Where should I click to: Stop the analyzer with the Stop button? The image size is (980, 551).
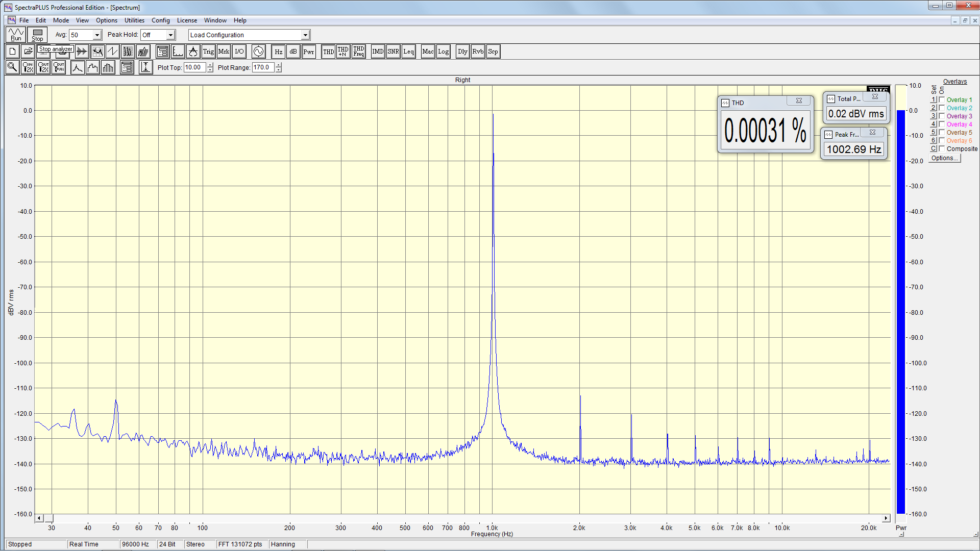tap(37, 35)
